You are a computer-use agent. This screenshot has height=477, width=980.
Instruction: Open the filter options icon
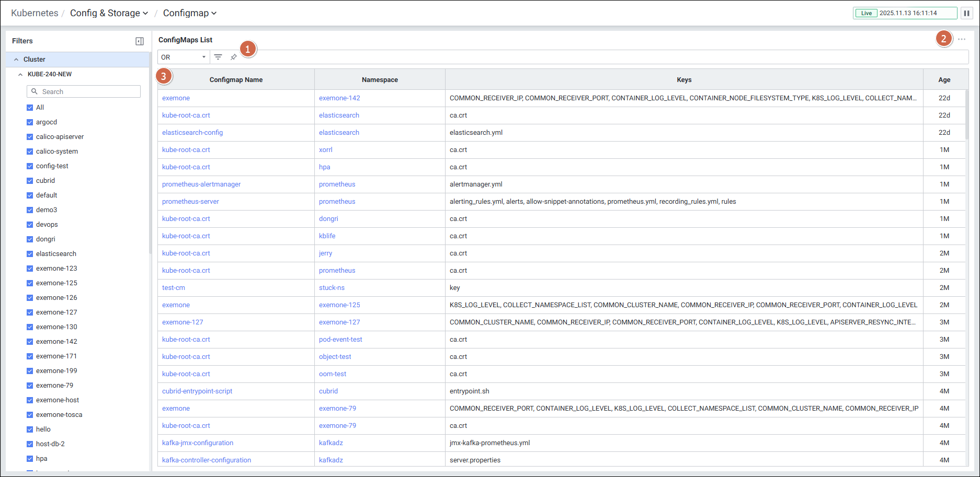point(218,57)
